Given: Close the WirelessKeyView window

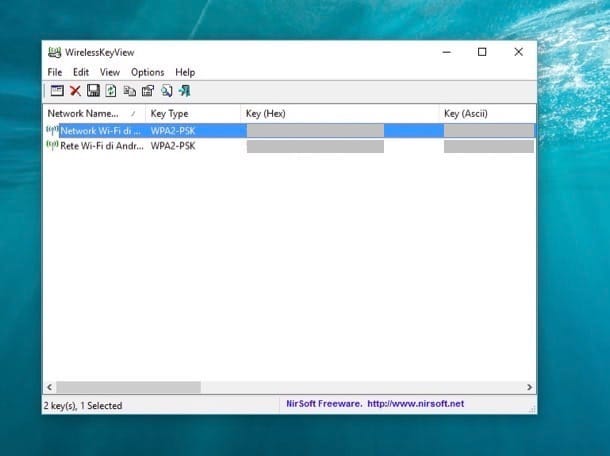Looking at the screenshot, I should [518, 52].
